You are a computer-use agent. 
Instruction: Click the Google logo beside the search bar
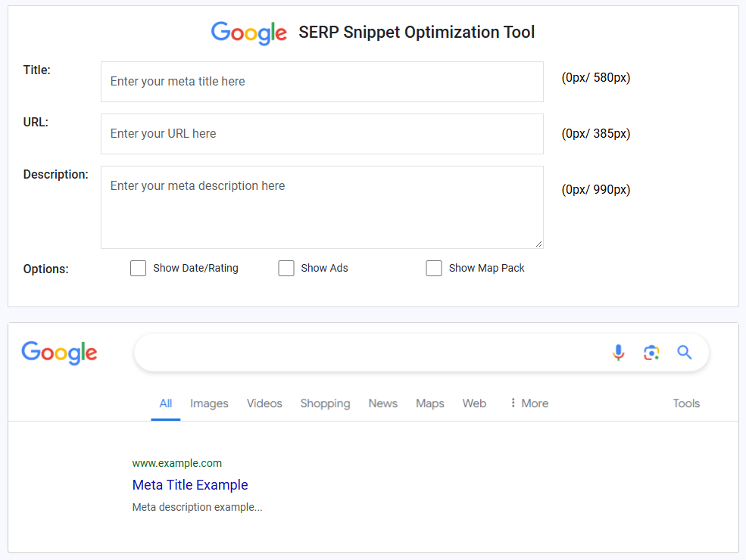point(60,353)
